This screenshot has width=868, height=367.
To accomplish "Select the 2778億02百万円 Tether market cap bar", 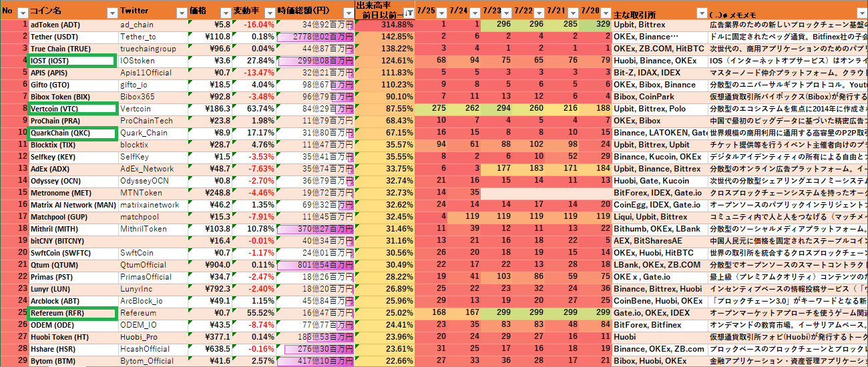I will point(314,37).
